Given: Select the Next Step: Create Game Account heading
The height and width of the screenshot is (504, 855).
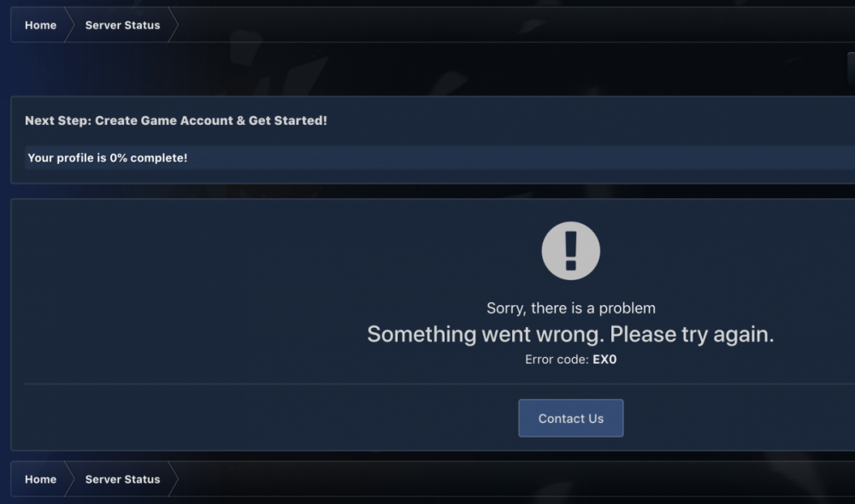Looking at the screenshot, I should point(175,120).
